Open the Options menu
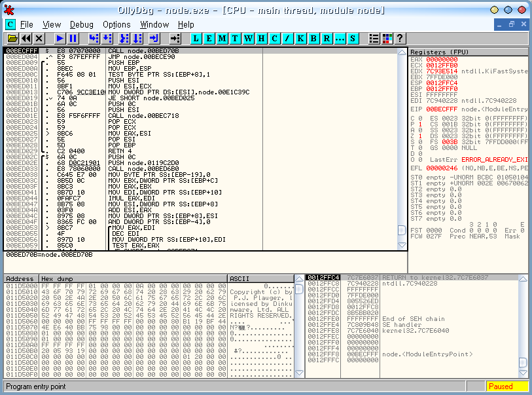 coord(116,24)
